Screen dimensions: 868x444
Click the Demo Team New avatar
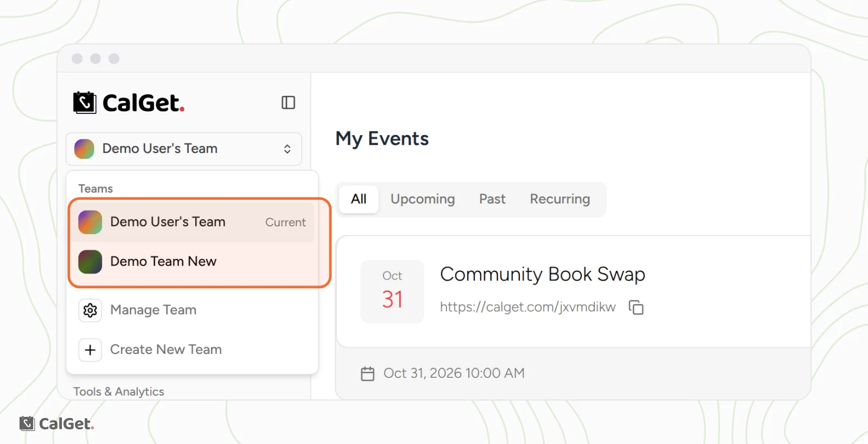coord(90,262)
